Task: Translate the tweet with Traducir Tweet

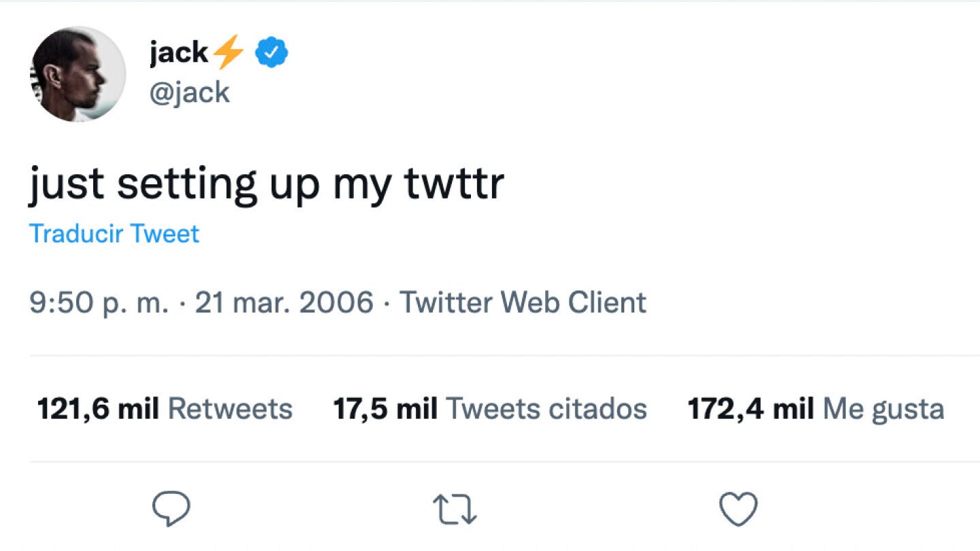Action: click(114, 234)
